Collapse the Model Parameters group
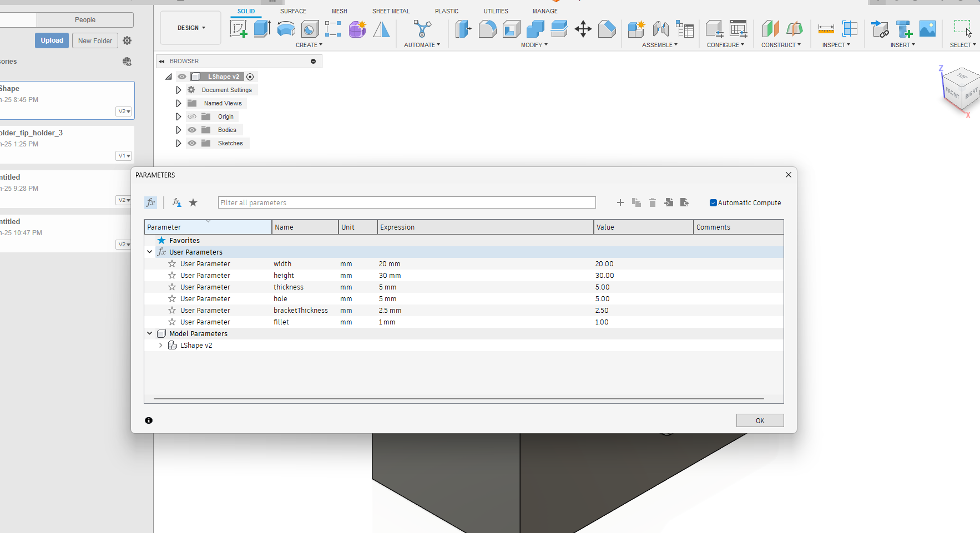This screenshot has width=980, height=533. click(x=150, y=333)
